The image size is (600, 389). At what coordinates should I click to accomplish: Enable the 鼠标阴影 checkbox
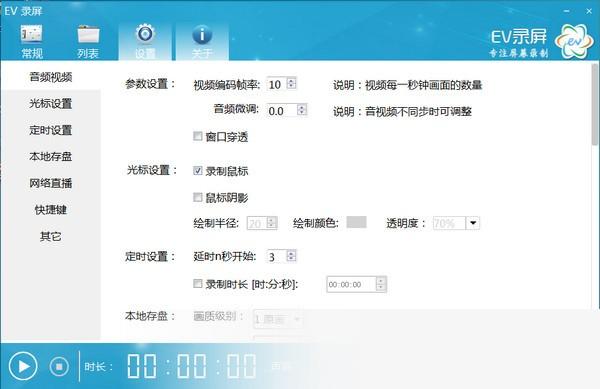(197, 197)
